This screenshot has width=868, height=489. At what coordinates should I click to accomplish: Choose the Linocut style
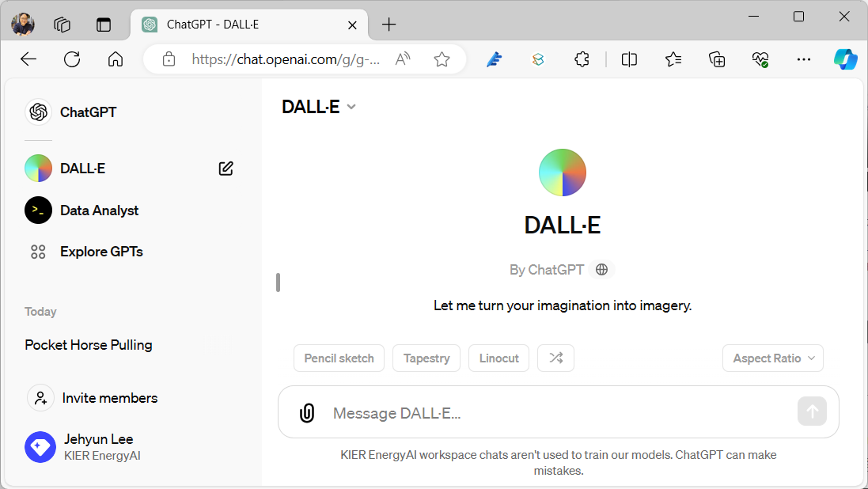point(498,358)
